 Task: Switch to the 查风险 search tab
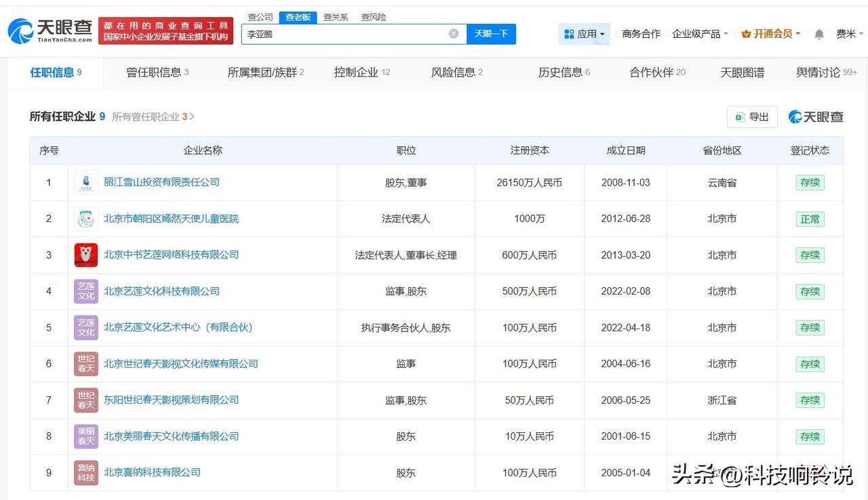(373, 17)
